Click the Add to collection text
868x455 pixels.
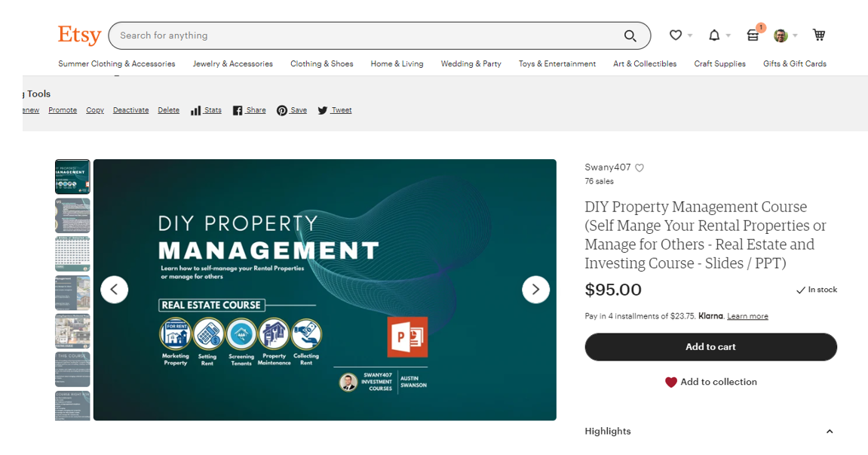coord(719,382)
